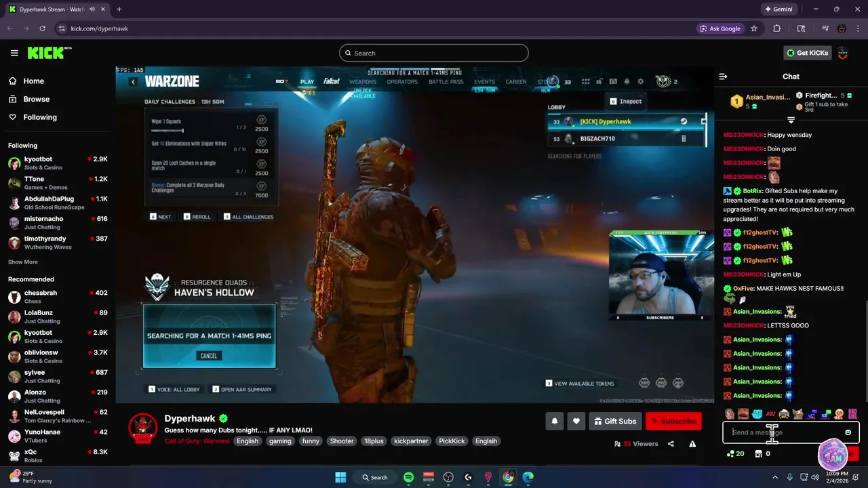Select the kickpartner tag
The image size is (868, 488).
pos(411,441)
